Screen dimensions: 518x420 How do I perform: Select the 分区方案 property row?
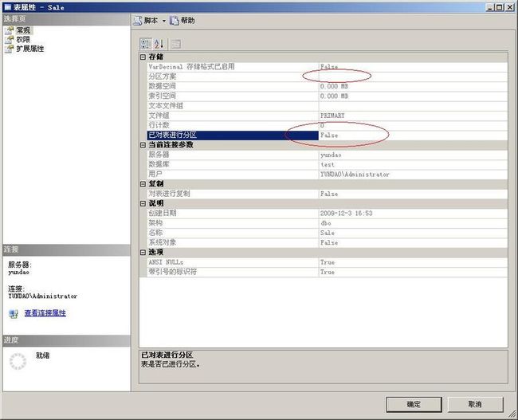(x=327, y=77)
